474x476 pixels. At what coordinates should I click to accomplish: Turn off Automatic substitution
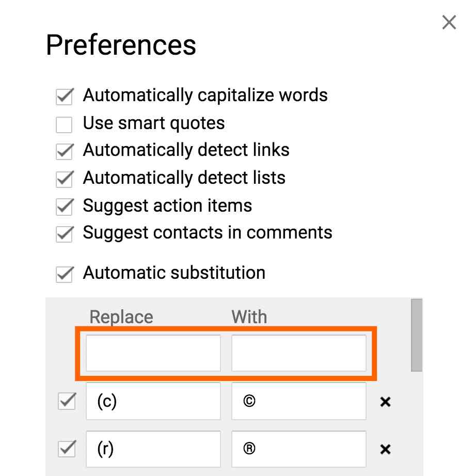pyautogui.click(x=64, y=274)
